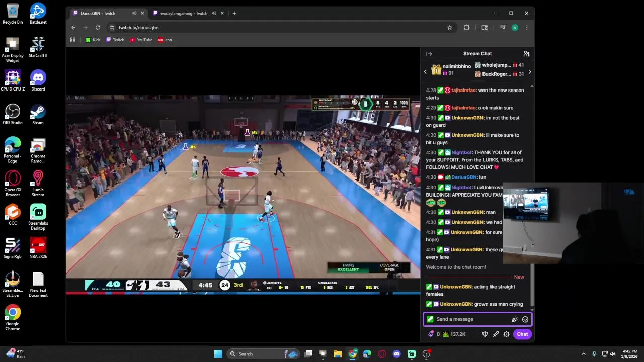Open the 4:42 PM clock and calendar
Screen dimensions: 644x362
coord(630,354)
